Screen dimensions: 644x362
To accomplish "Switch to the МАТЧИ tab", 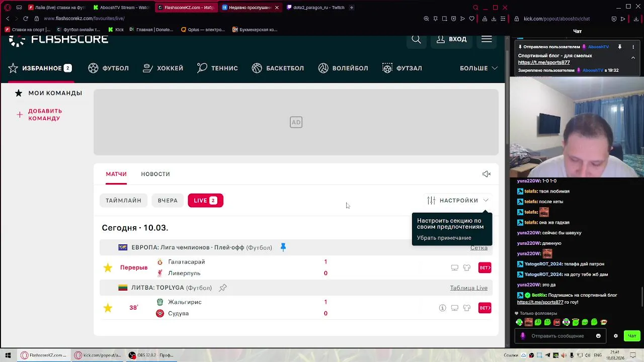I will pos(116,174).
